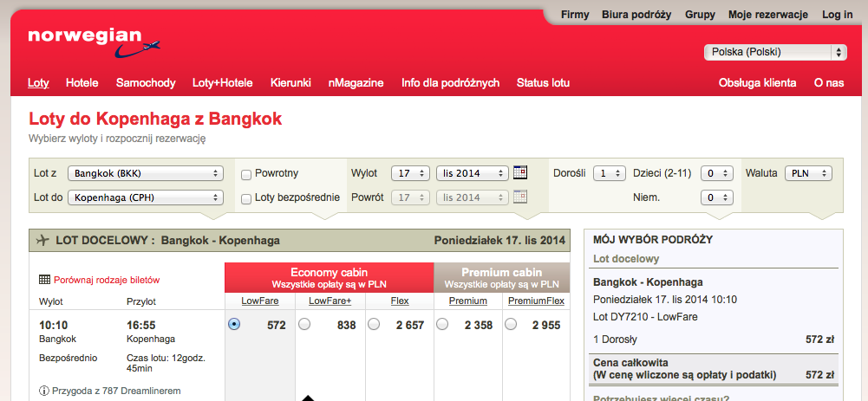Open the nMagazine menu item
This screenshot has height=401, width=868.
[x=356, y=83]
